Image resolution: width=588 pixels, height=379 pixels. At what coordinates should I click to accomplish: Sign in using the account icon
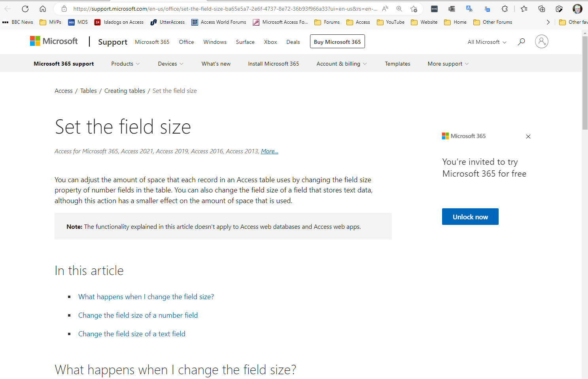pyautogui.click(x=542, y=41)
